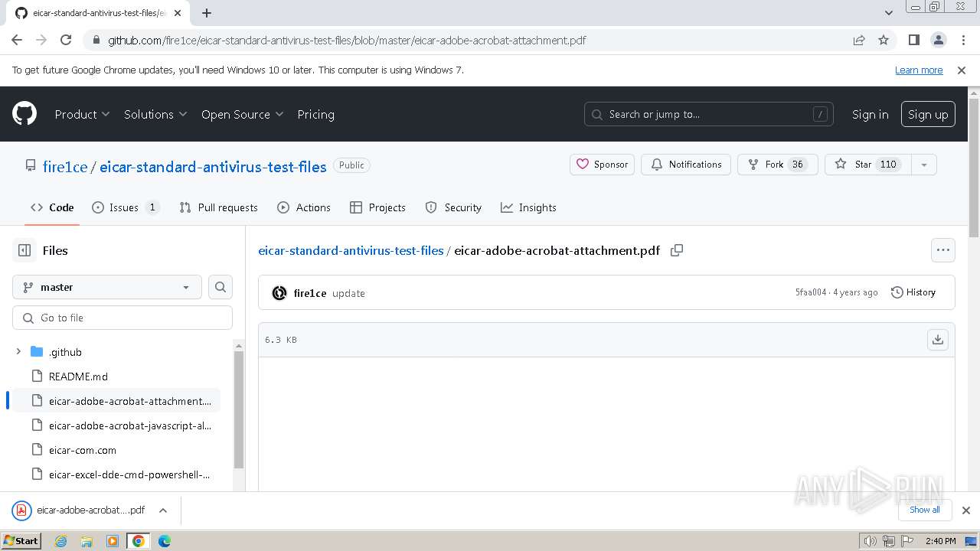The width and height of the screenshot is (980, 551).
Task: Open Internet Explorer from taskbar
Action: tap(60, 541)
